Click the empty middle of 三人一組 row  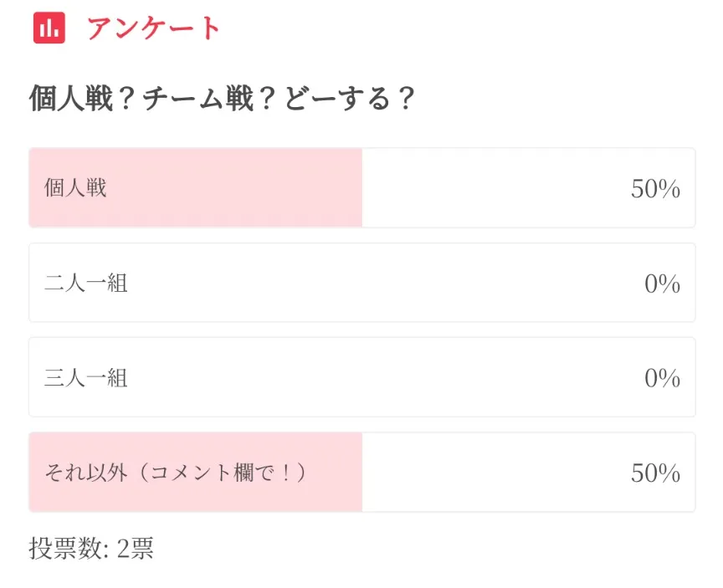click(377, 378)
